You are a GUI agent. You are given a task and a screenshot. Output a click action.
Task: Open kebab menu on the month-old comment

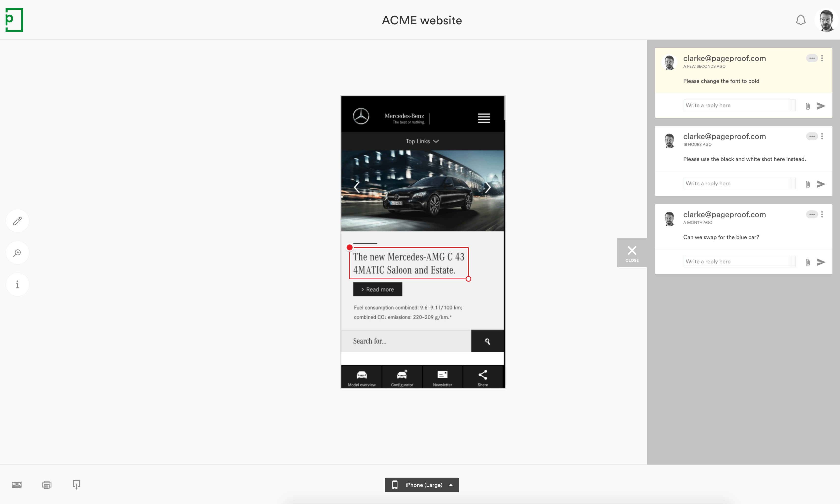[x=822, y=214]
